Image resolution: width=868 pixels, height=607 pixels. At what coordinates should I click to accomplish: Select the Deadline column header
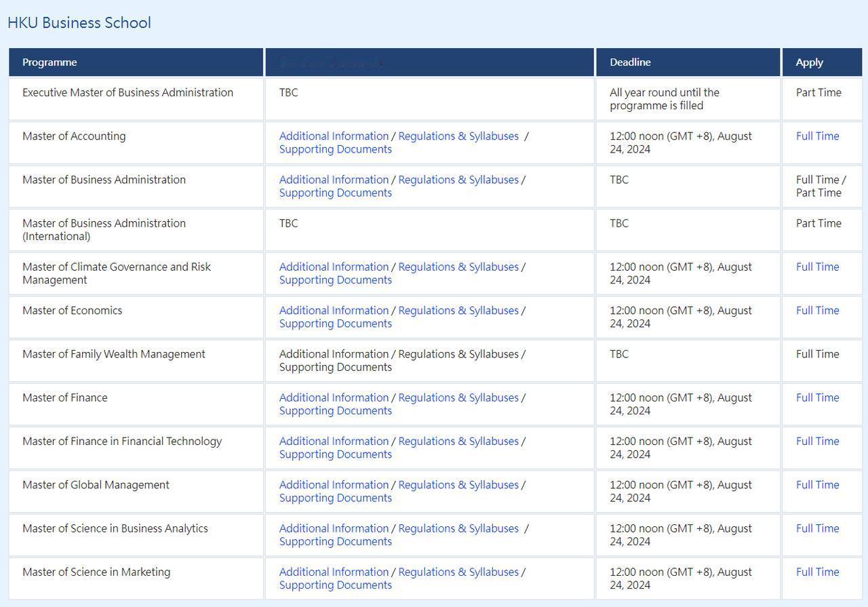688,62
